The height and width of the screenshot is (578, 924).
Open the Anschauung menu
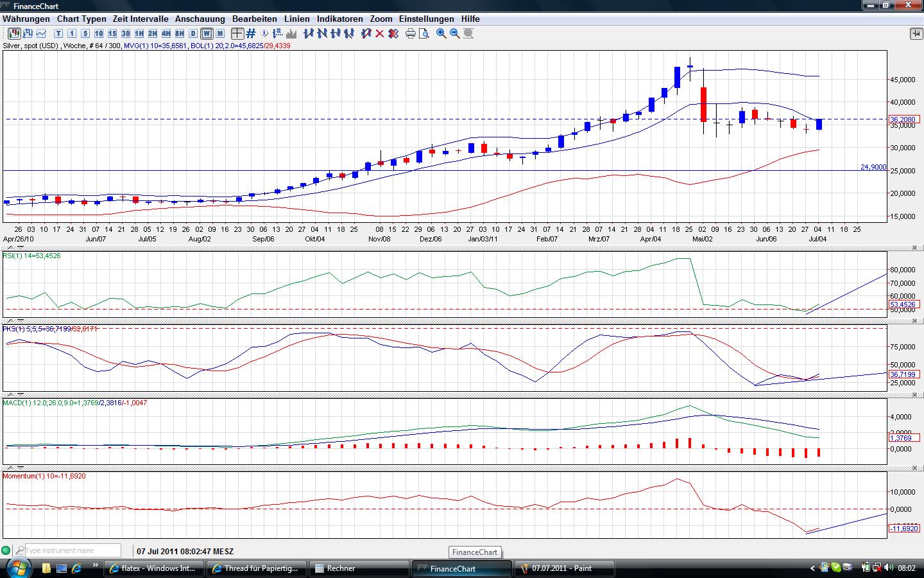click(200, 19)
